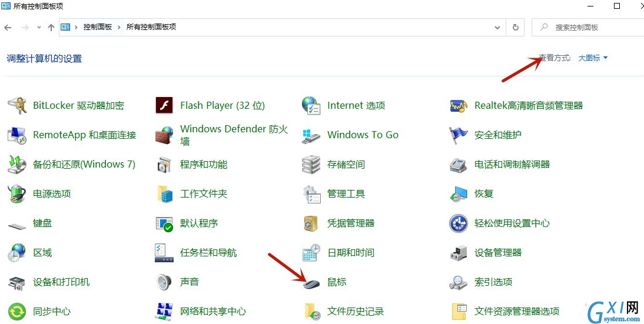Open the Flash Player (32 位) icon
Image resolution: width=644 pixels, height=324 pixels.
tap(164, 105)
